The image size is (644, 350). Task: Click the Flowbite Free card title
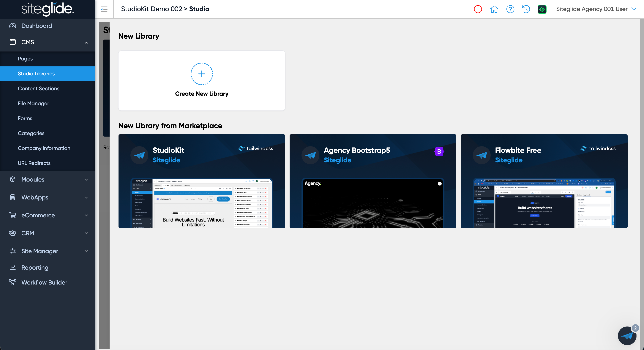[x=518, y=150]
